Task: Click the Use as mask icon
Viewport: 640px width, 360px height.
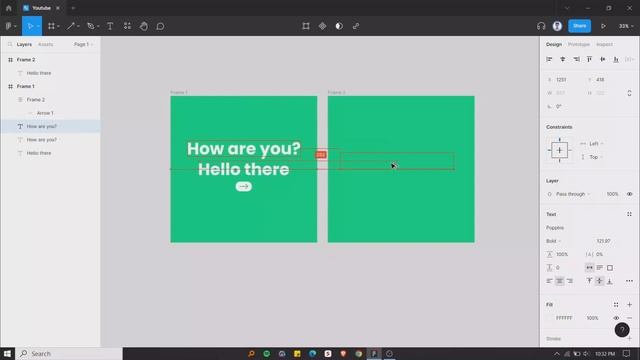Action: [x=339, y=26]
